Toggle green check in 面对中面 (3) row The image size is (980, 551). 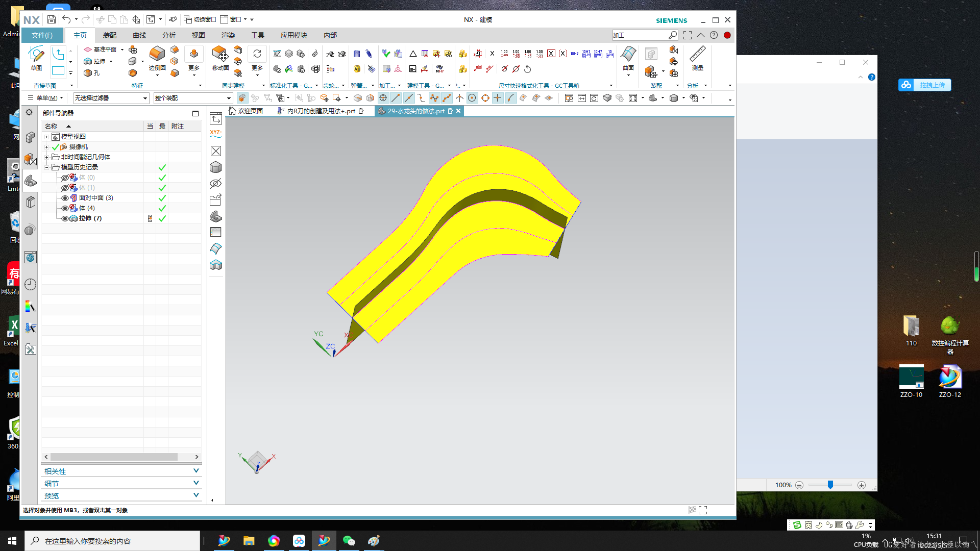162,198
